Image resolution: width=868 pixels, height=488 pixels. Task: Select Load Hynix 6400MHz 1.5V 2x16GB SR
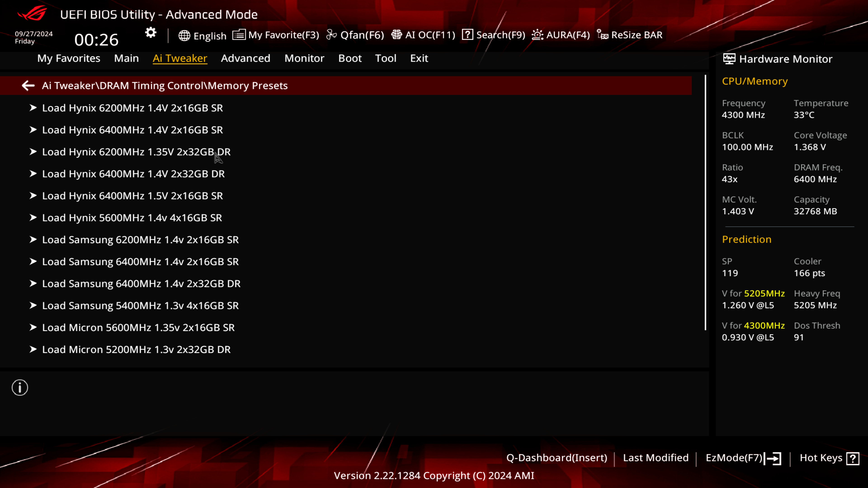click(x=132, y=195)
